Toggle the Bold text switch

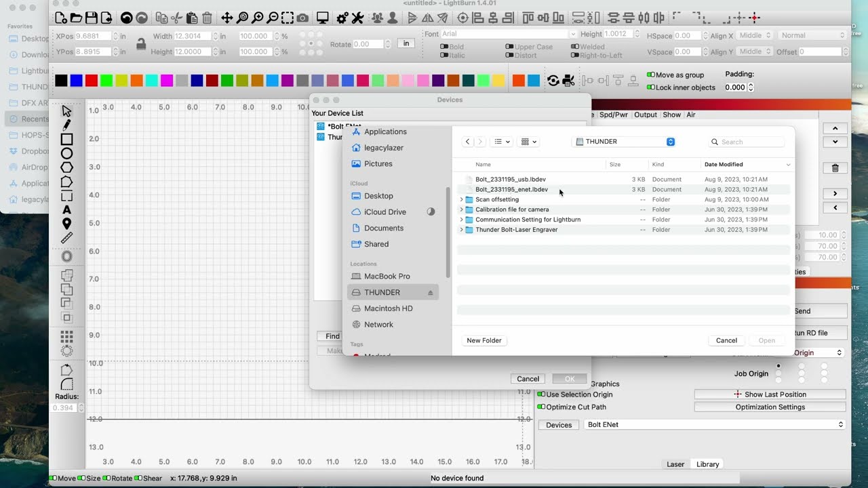pos(444,47)
